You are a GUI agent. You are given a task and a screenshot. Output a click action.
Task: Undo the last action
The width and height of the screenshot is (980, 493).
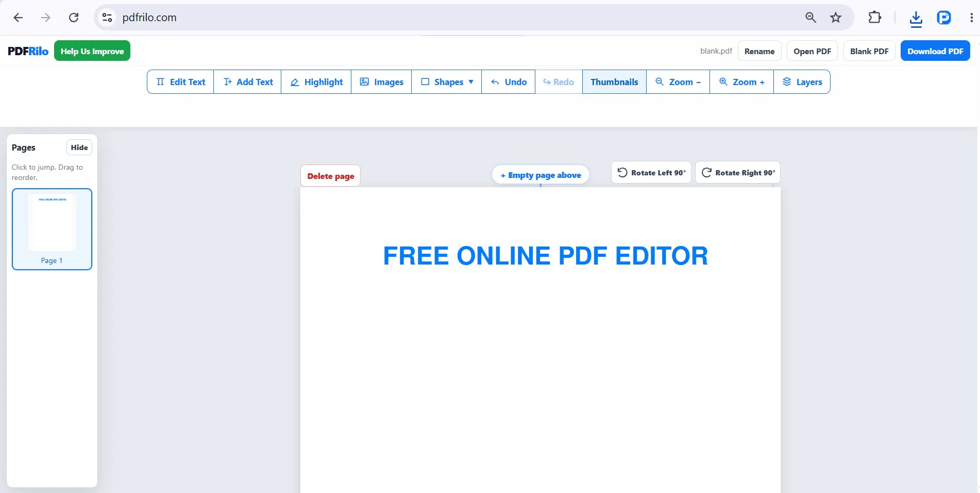pos(509,82)
